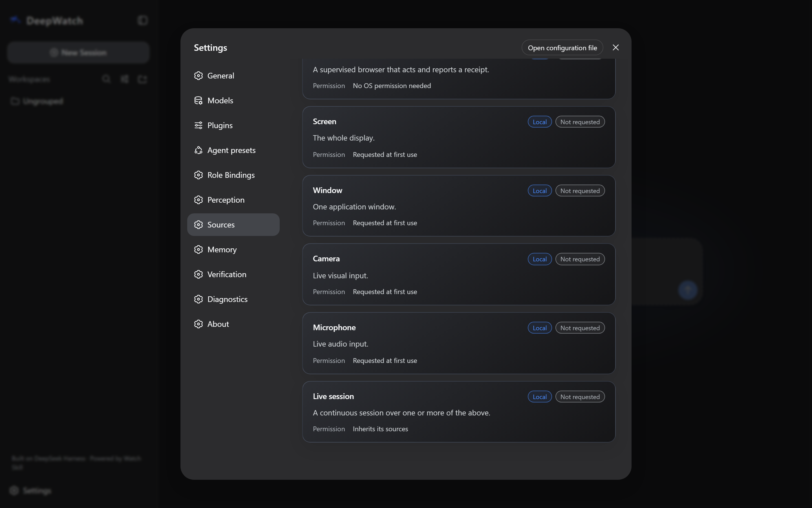The width and height of the screenshot is (812, 508).
Task: Click the Models database icon
Action: pyautogui.click(x=198, y=100)
